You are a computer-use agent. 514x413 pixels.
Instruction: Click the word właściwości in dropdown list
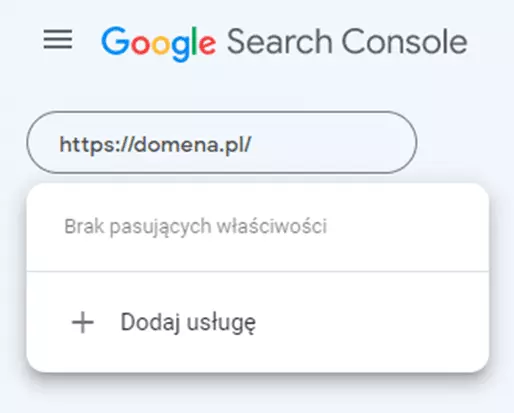[x=272, y=226]
